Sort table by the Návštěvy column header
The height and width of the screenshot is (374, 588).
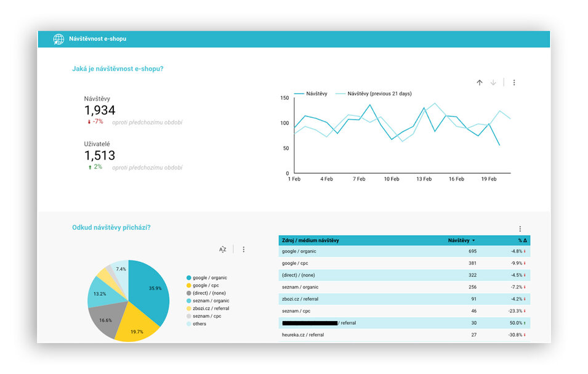tap(461, 240)
